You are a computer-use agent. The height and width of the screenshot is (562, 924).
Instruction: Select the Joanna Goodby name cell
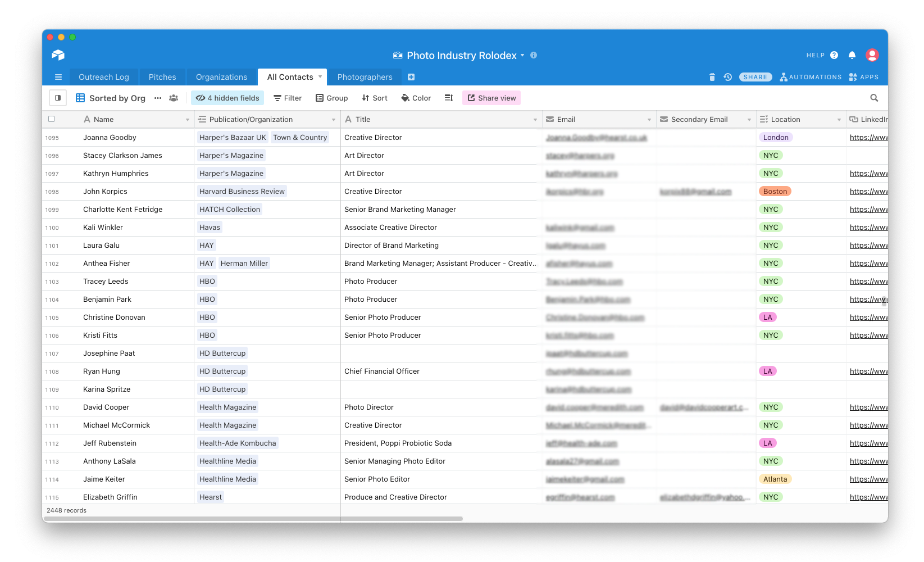click(x=135, y=137)
